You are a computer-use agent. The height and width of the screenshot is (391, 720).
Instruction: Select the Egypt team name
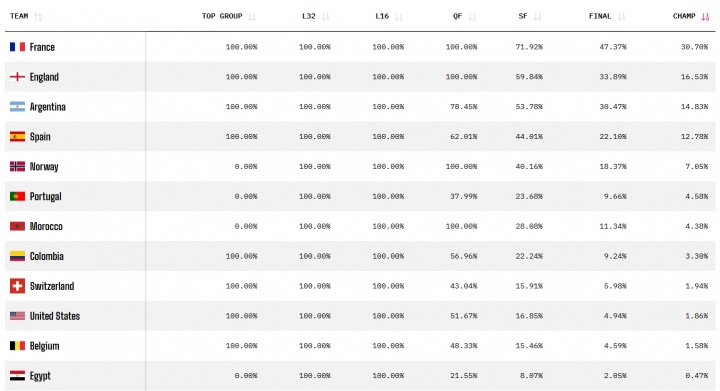(40, 376)
